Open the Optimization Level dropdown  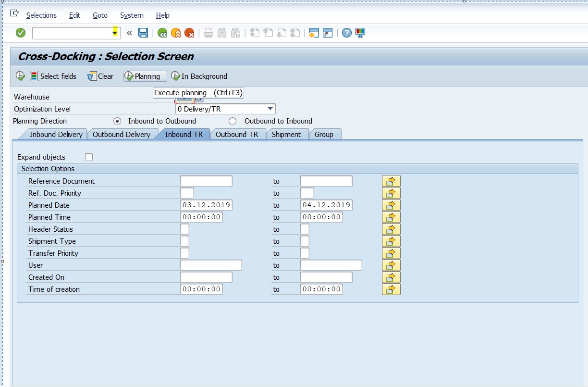pos(270,109)
